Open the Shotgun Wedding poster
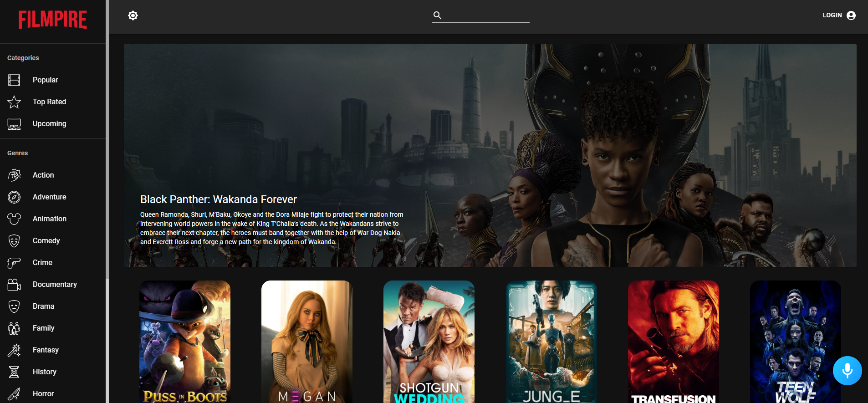 coord(429,342)
